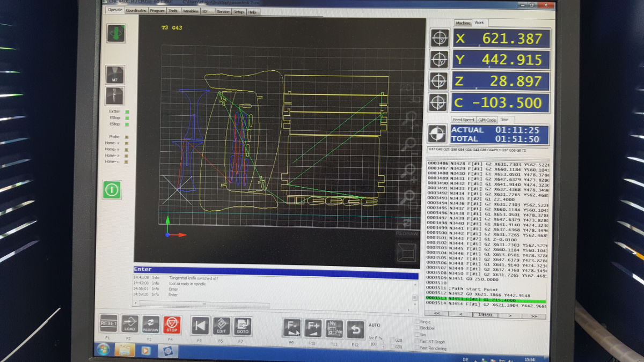This screenshot has height=362, width=644.
Task: Click the return arrow icon (F12)
Action: [355, 329]
